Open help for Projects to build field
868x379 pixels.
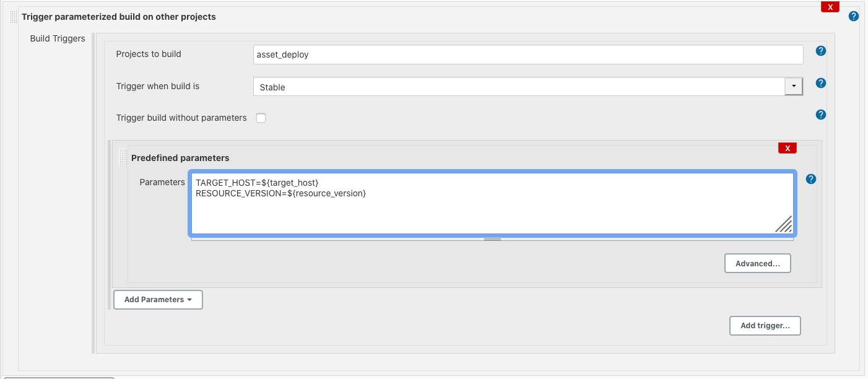coord(820,51)
